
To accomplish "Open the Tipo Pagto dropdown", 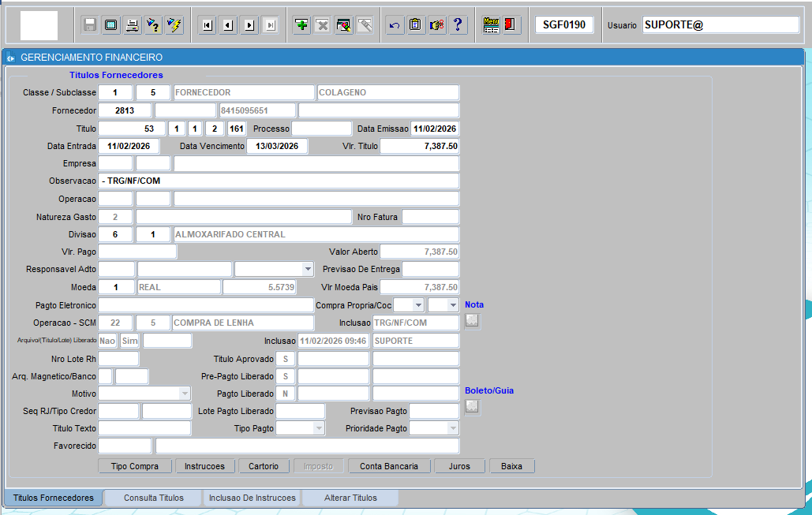I will (x=318, y=428).
